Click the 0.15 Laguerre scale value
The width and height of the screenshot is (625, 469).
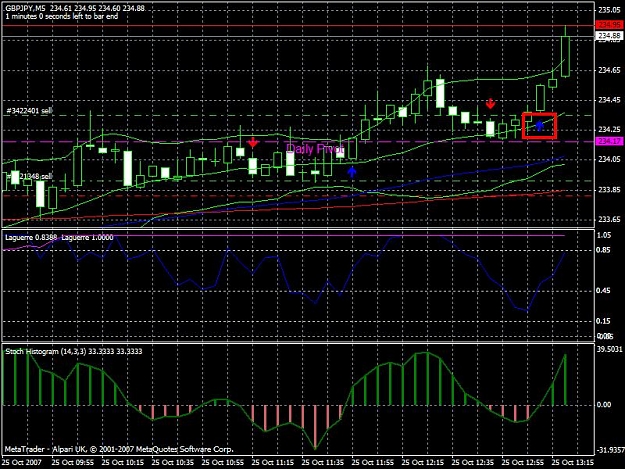pos(604,321)
